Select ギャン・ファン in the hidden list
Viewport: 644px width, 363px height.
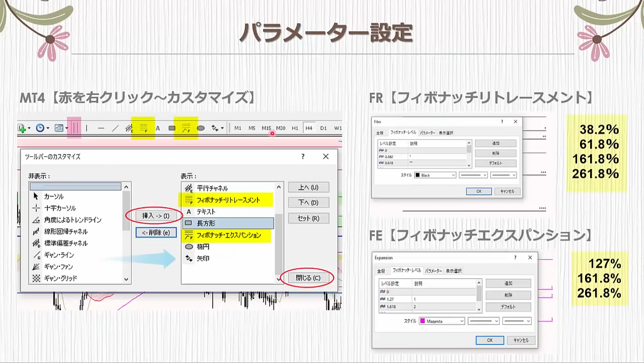coord(58,266)
